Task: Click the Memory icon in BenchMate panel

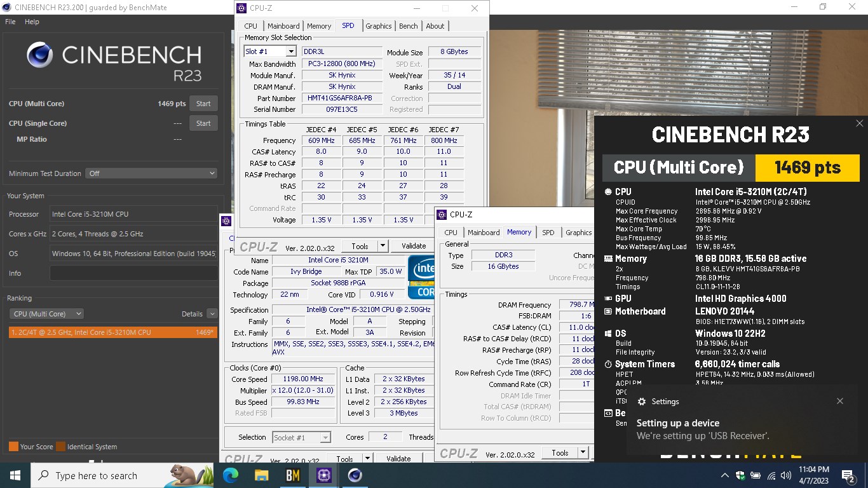Action: (x=608, y=259)
